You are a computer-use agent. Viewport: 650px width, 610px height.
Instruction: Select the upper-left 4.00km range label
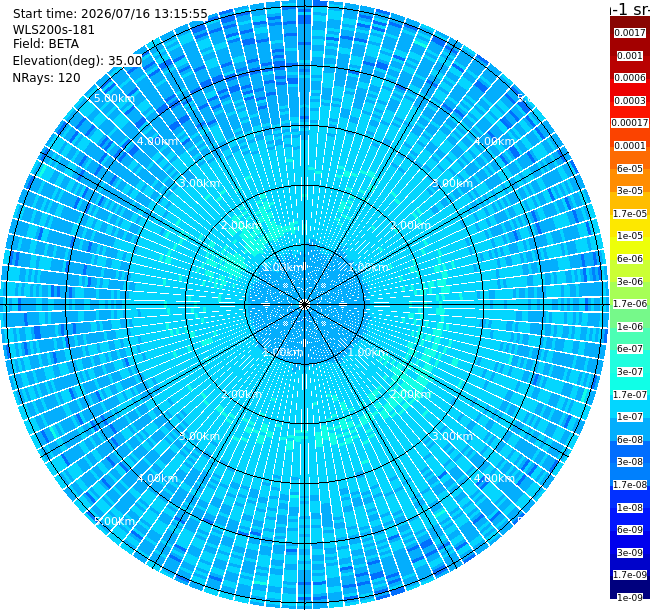pos(158,141)
